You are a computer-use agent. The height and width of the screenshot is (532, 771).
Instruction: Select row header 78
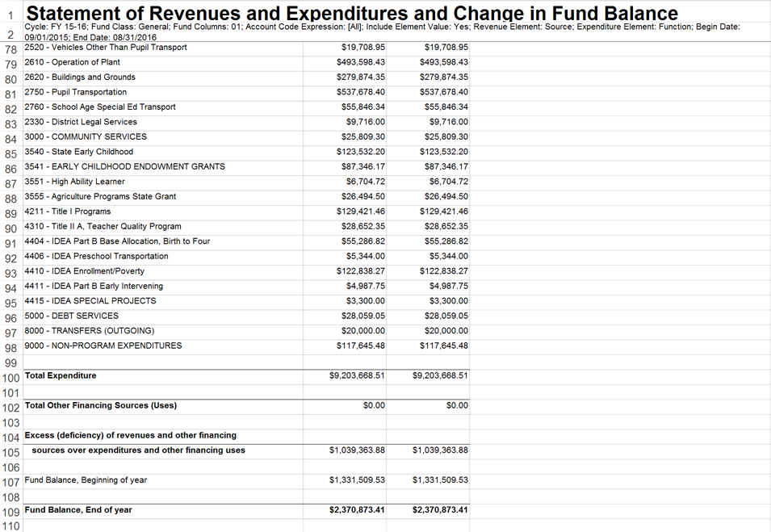(11, 48)
